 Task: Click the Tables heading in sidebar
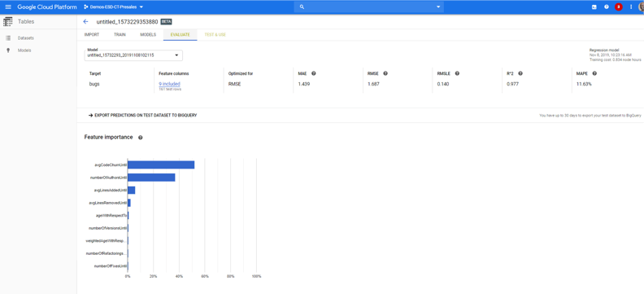coord(26,22)
